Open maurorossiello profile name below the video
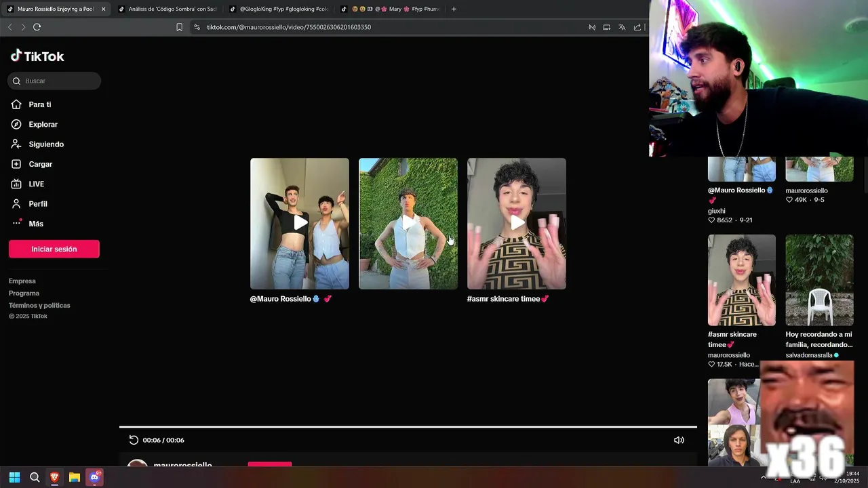The width and height of the screenshot is (868, 488). pyautogui.click(x=183, y=465)
